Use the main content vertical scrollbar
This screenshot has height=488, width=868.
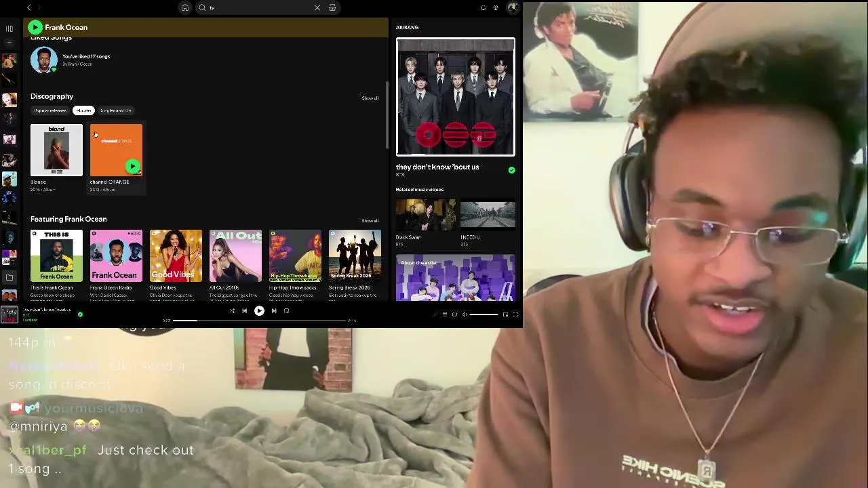click(387, 115)
